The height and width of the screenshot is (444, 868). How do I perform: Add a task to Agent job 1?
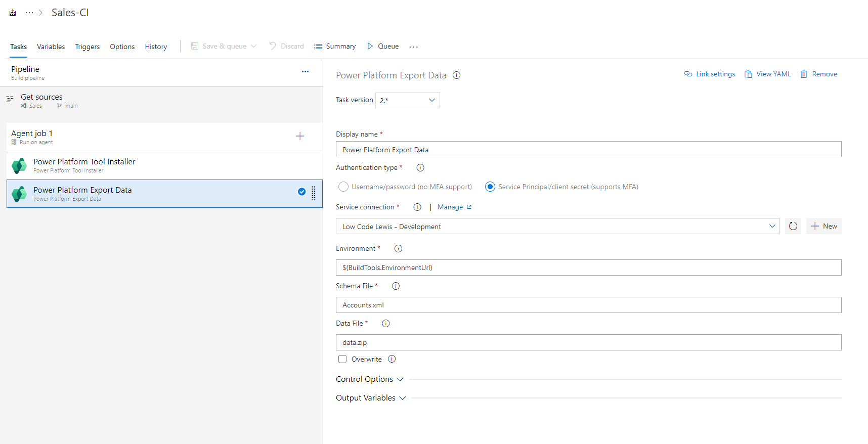[x=300, y=136]
